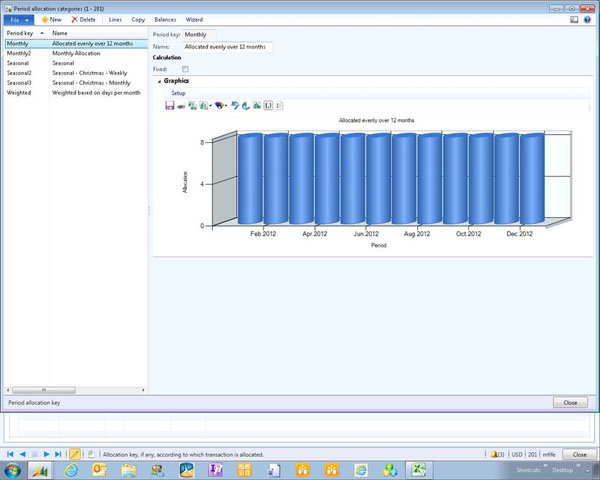Click the scrollbar left arrow in list

tap(8, 390)
